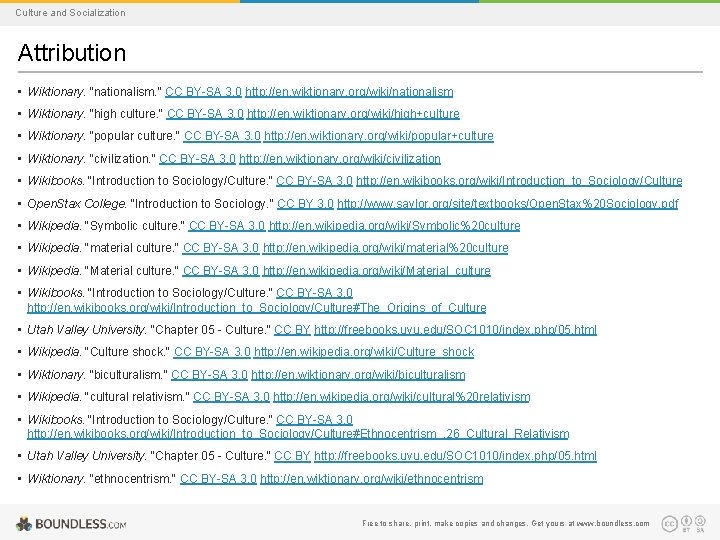Open CC BY-SA 3.0 license for Culture shock
720x540 pixels.
click(x=212, y=352)
